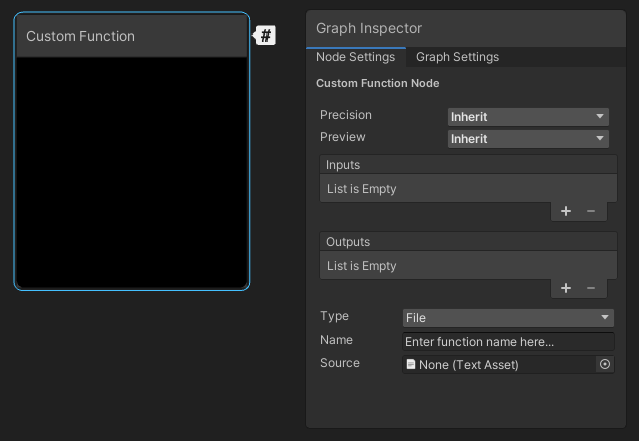The width and height of the screenshot is (639, 441).
Task: Click the Preview label
Action: coord(343,137)
